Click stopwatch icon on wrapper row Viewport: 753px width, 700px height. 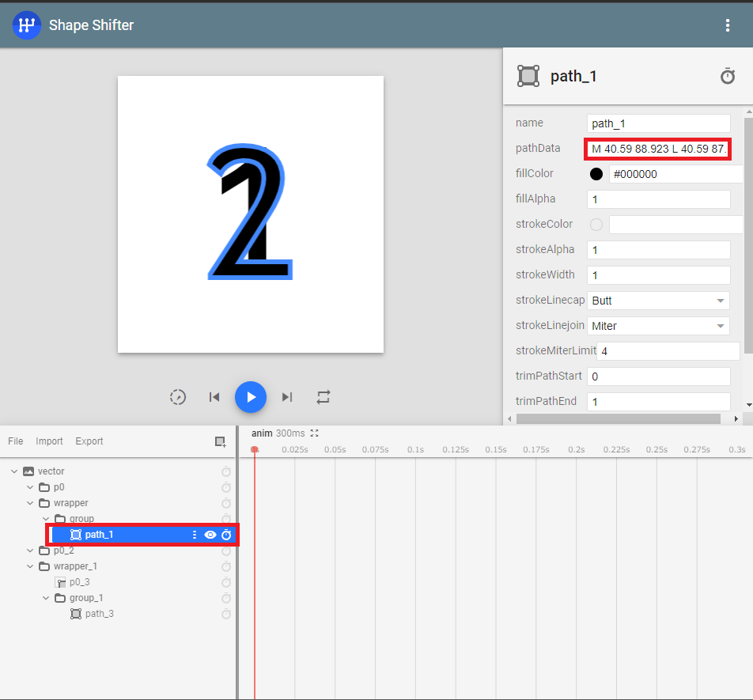226,503
